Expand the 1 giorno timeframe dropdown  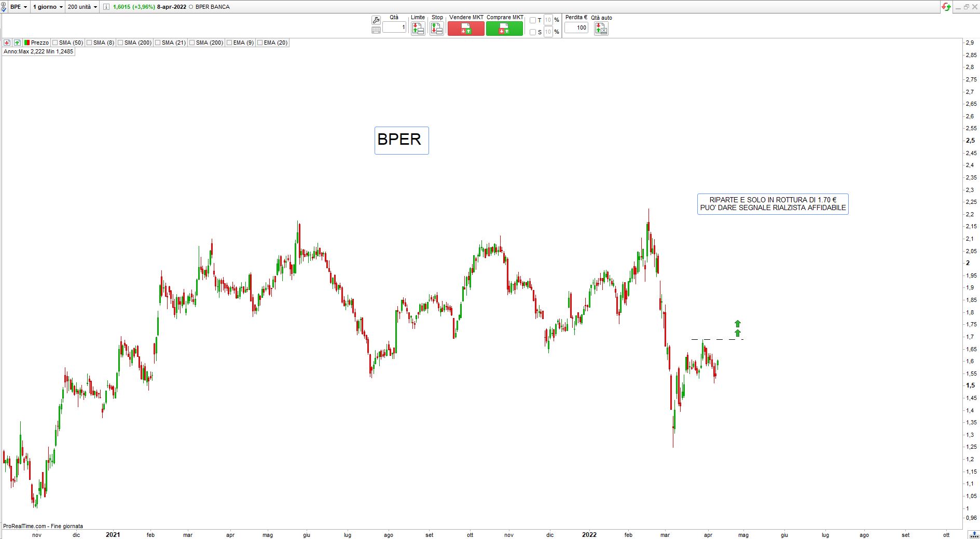coord(48,7)
